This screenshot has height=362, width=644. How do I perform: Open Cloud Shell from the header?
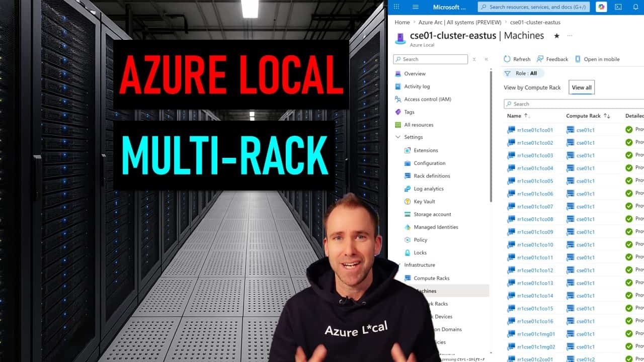(x=618, y=7)
